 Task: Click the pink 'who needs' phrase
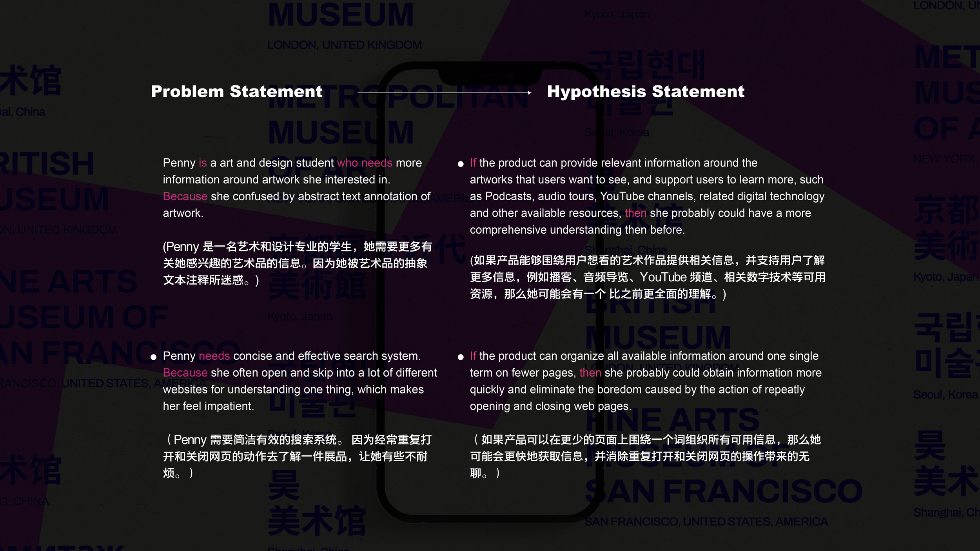point(364,163)
